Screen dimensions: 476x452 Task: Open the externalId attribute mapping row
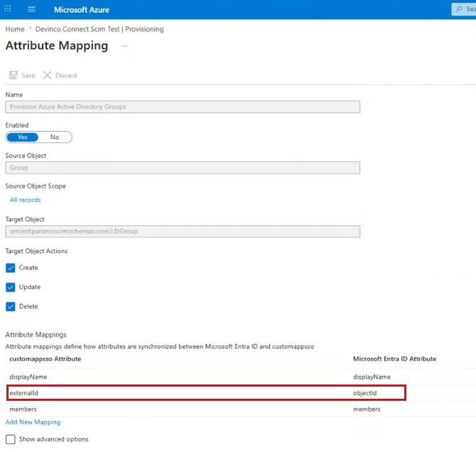(x=241, y=393)
